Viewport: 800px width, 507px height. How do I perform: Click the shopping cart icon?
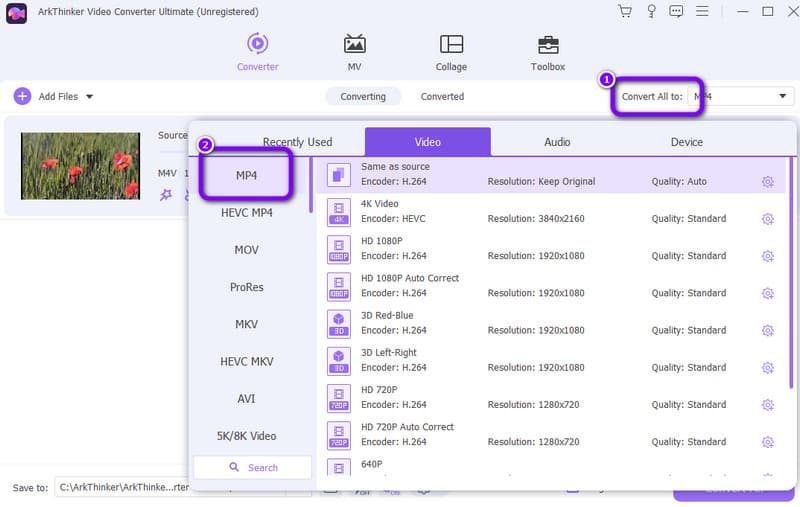point(624,11)
